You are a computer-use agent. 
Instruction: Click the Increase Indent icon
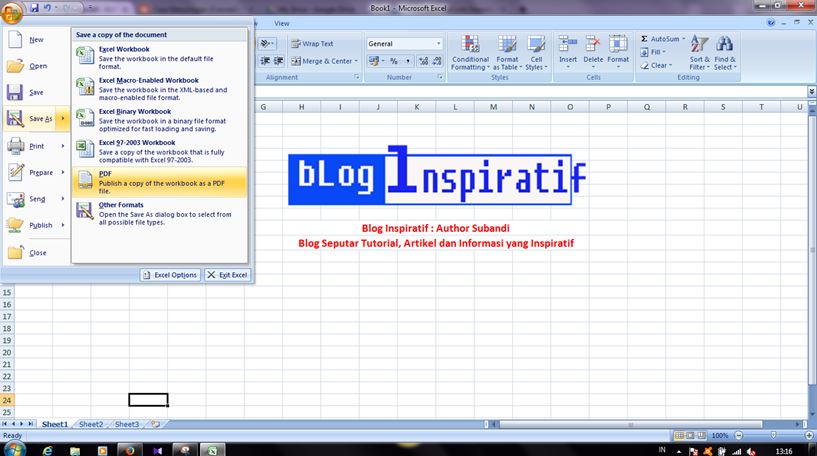click(279, 61)
